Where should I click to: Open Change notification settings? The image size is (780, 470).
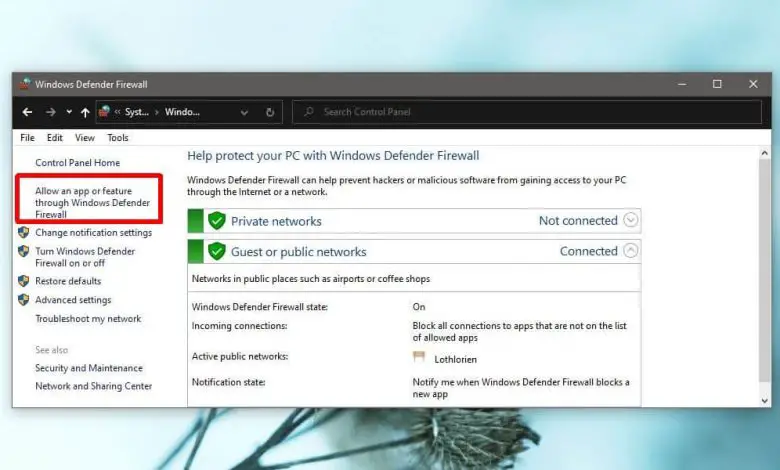[x=94, y=233]
